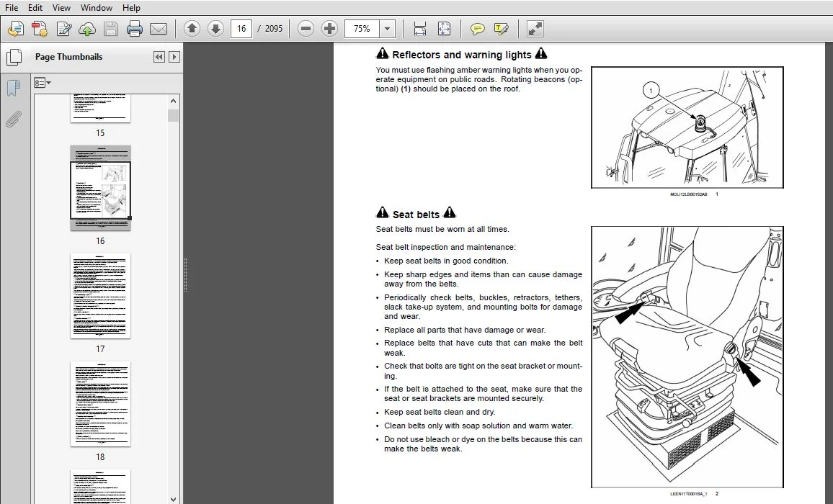Click the fit width scrolling icon
The height and width of the screenshot is (504, 833).
[x=419, y=29]
